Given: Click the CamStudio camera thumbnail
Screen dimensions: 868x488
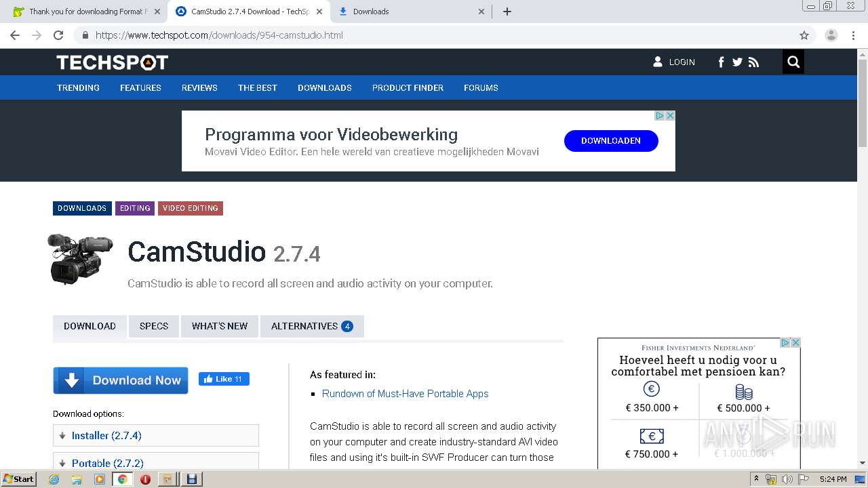Looking at the screenshot, I should [x=80, y=258].
